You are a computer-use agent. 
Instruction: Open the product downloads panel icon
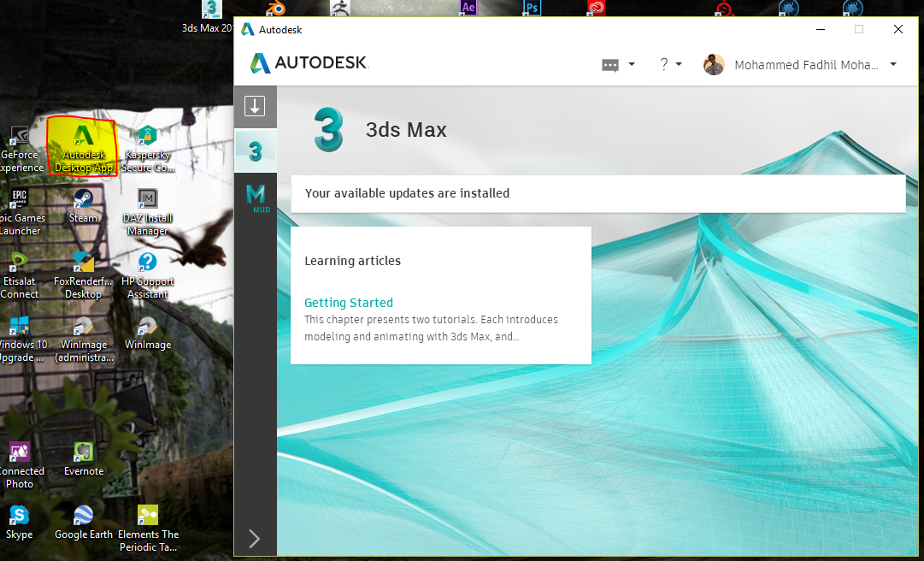coord(255,106)
